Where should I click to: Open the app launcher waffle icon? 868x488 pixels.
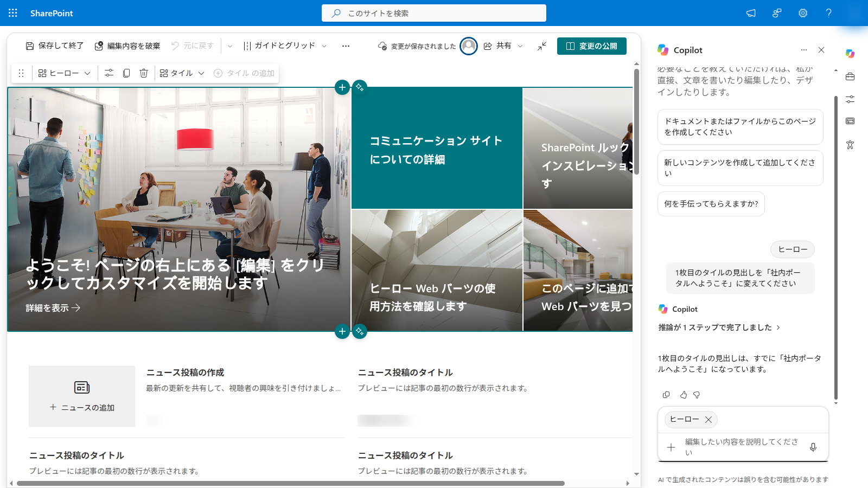13,13
